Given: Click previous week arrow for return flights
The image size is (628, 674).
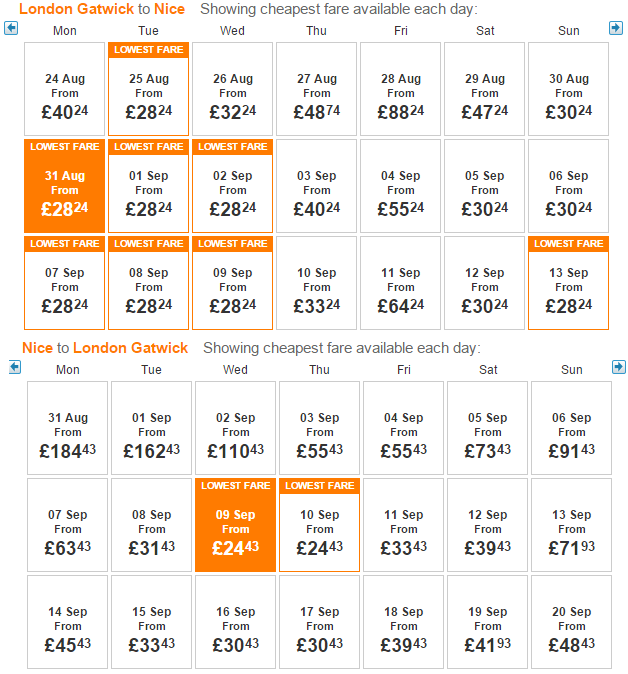Looking at the screenshot, I should (x=15, y=368).
